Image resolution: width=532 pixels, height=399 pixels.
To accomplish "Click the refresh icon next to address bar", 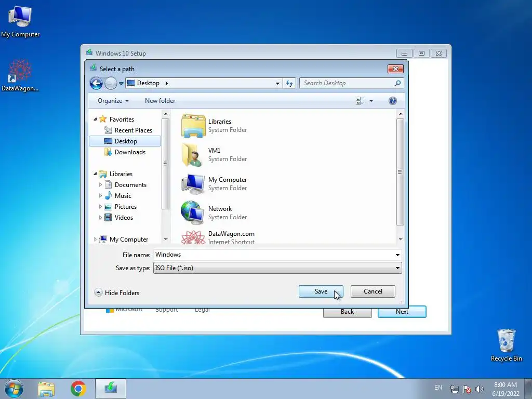I will coord(289,83).
